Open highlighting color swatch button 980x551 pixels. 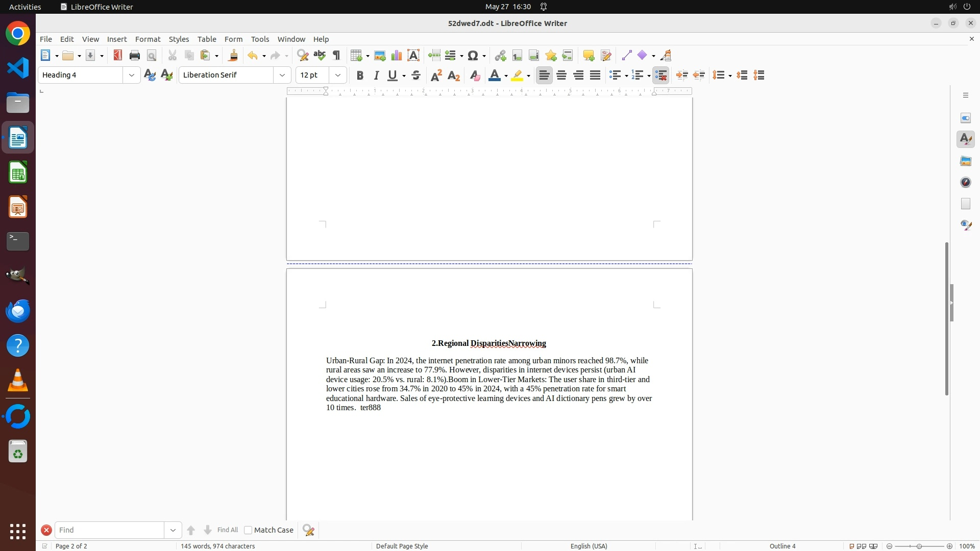pos(517,76)
